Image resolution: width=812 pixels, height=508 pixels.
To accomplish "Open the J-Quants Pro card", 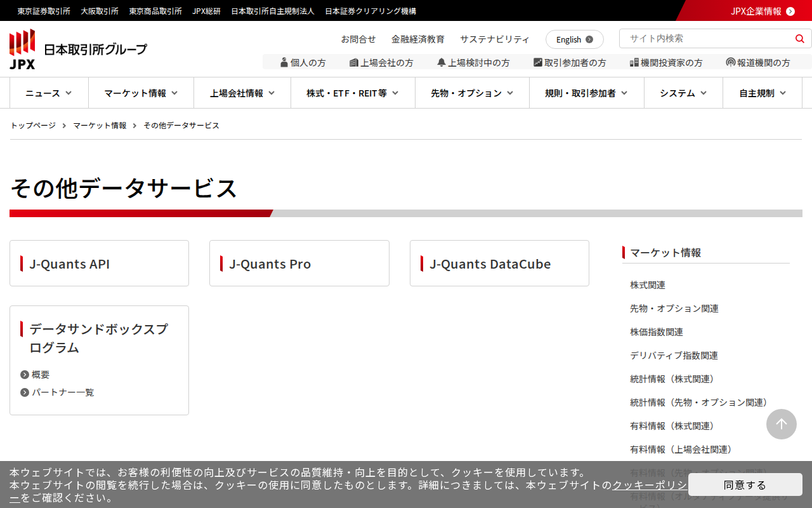I will (x=299, y=264).
